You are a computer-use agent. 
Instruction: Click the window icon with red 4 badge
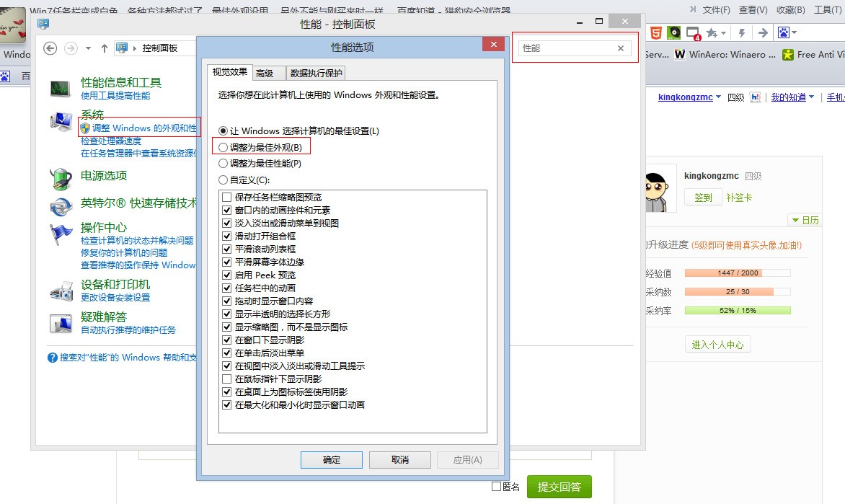click(693, 33)
